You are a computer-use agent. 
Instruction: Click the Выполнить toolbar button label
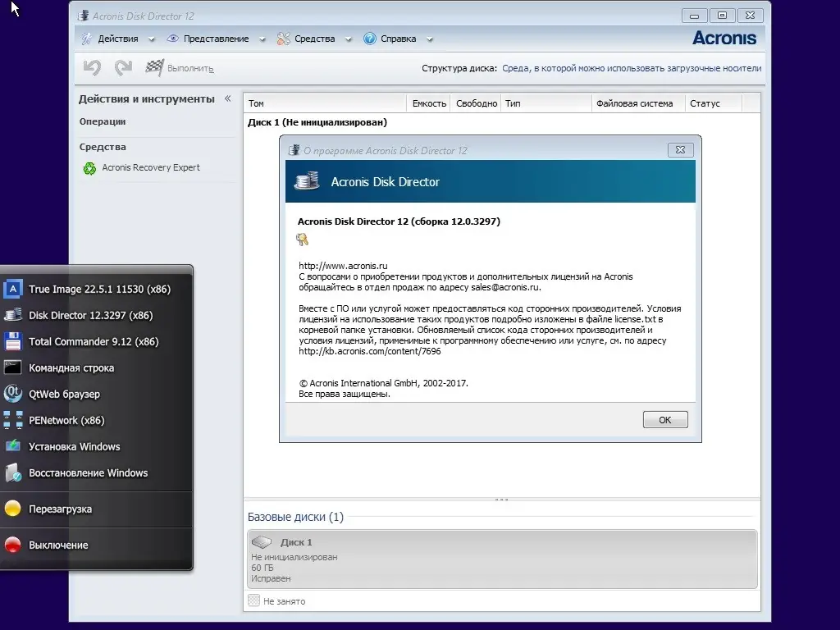(x=190, y=69)
